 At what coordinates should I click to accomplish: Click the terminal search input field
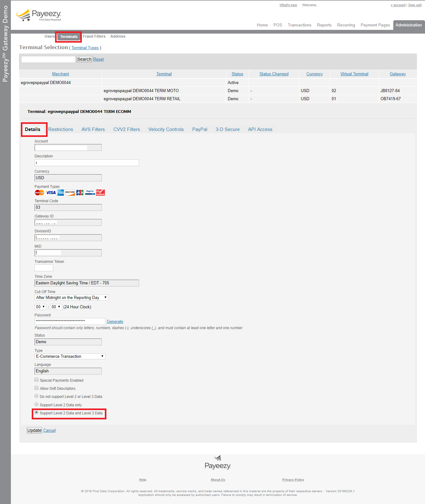point(48,59)
